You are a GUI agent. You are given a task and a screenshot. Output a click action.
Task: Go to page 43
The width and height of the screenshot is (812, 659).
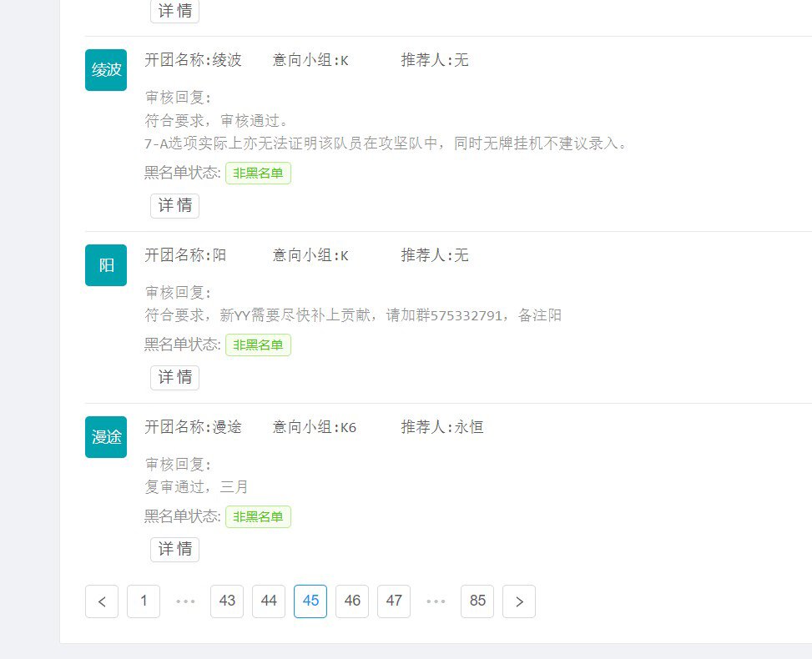[x=227, y=601]
